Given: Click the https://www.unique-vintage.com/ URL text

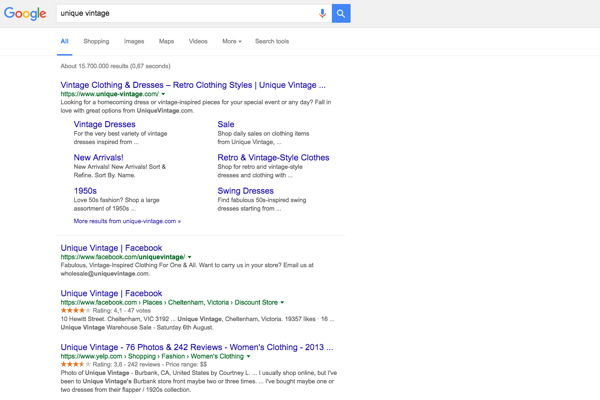Looking at the screenshot, I should [109, 94].
